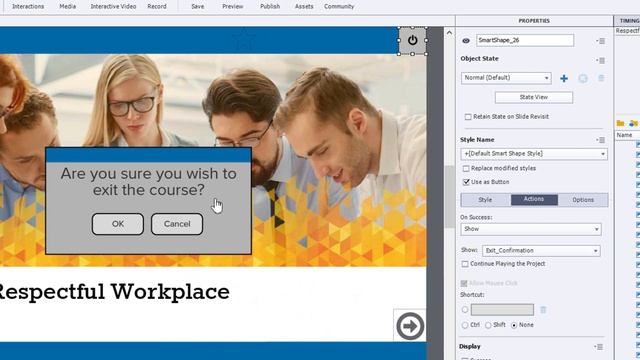This screenshot has height=360, width=640.
Task: Open Community from the toolbar
Action: click(339, 7)
